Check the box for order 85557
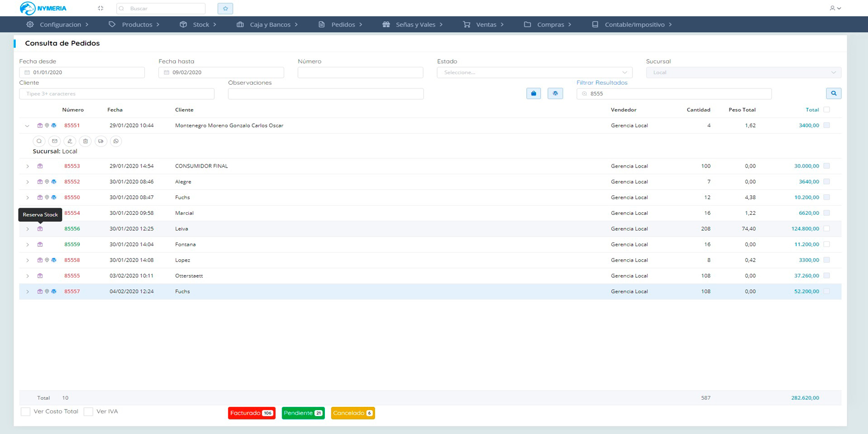 (x=827, y=292)
